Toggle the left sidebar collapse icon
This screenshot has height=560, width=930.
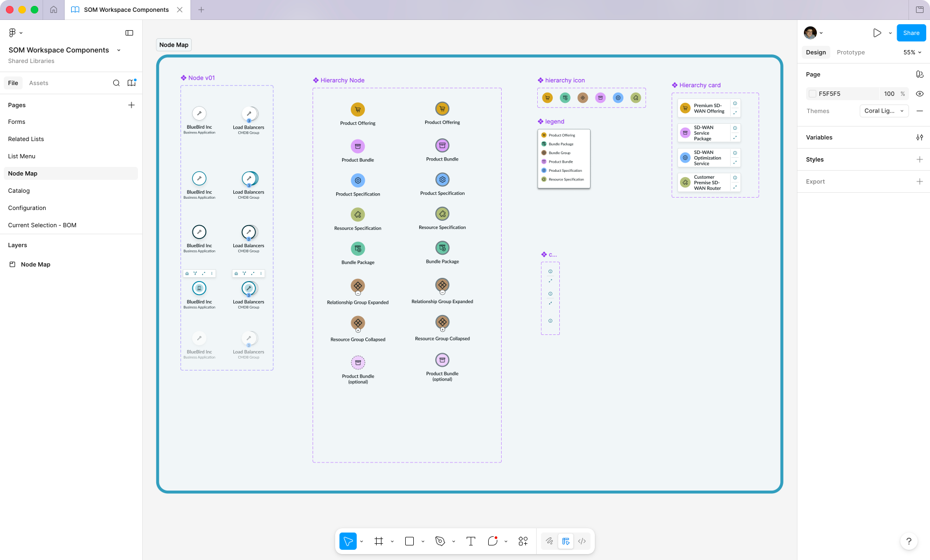(129, 33)
